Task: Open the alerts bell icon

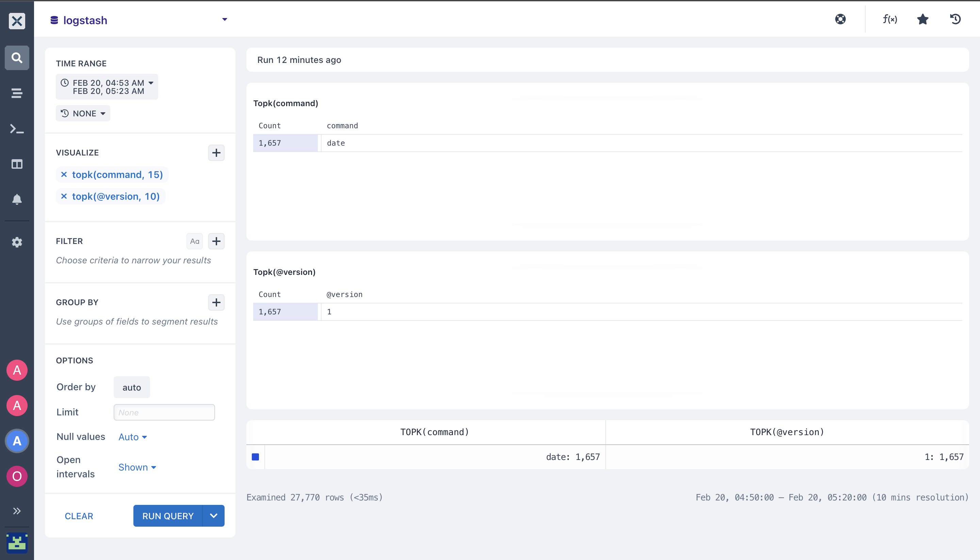Action: point(17,199)
